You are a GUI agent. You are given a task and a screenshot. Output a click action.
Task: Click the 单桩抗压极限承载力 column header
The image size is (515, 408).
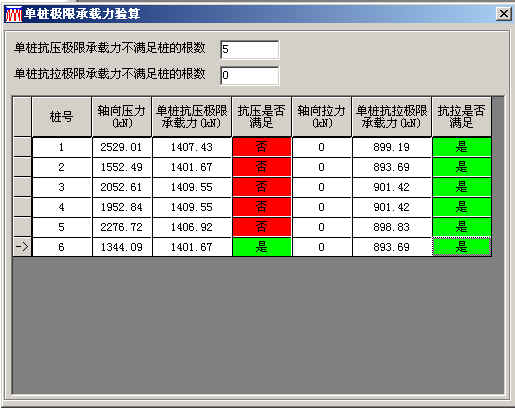[x=192, y=117]
